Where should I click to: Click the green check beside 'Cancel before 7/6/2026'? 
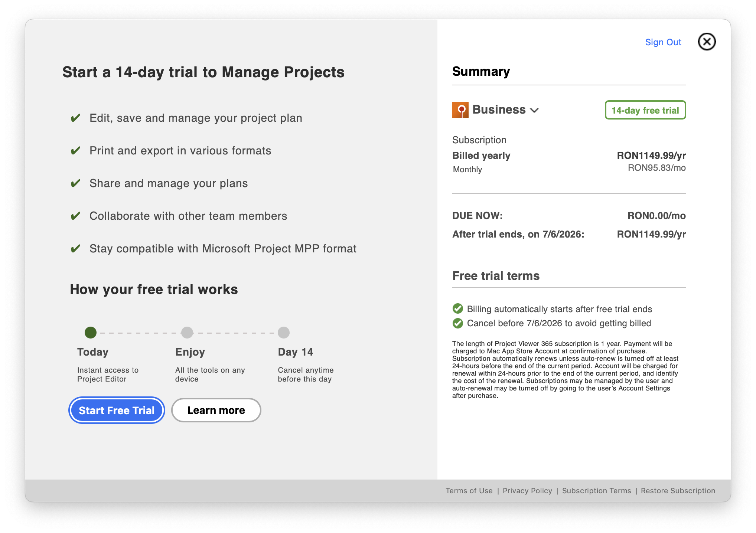pyautogui.click(x=458, y=323)
